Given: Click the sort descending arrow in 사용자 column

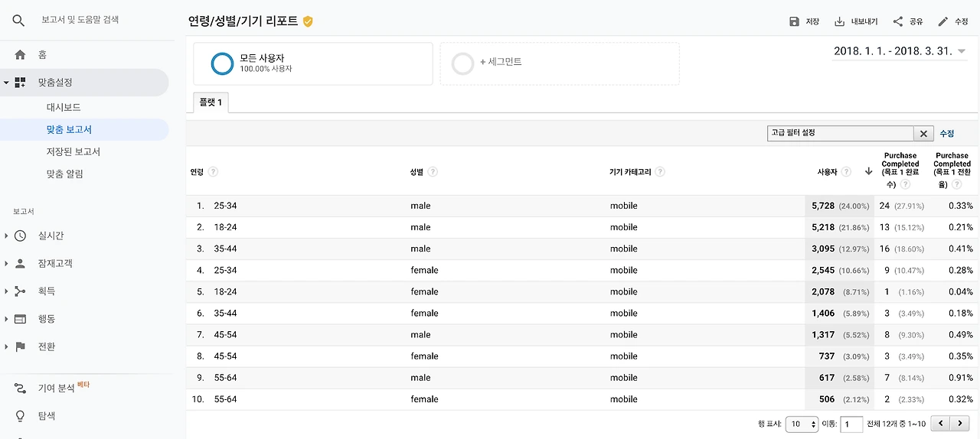Looking at the screenshot, I should pos(868,171).
